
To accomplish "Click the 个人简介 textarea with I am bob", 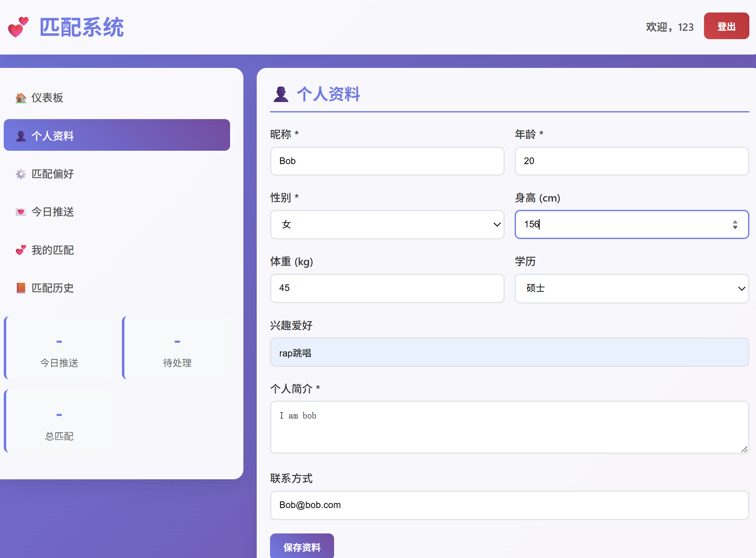I will 510,427.
